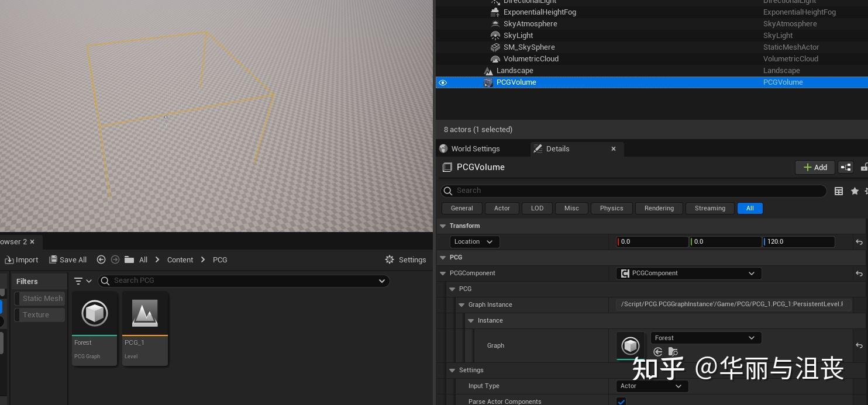Viewport: 868px width, 405px height.
Task: Click the hierarchy icon beside the Add button
Action: point(846,167)
